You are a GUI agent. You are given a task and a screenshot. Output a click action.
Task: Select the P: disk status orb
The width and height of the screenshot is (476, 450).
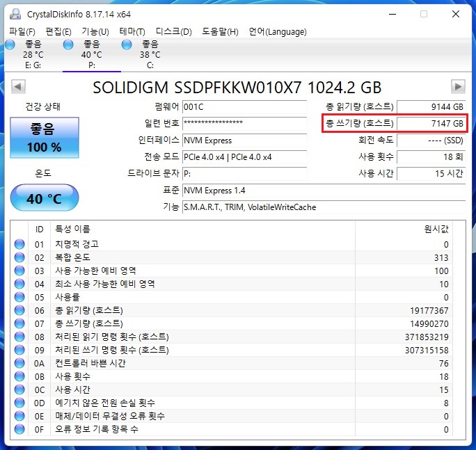[x=68, y=45]
